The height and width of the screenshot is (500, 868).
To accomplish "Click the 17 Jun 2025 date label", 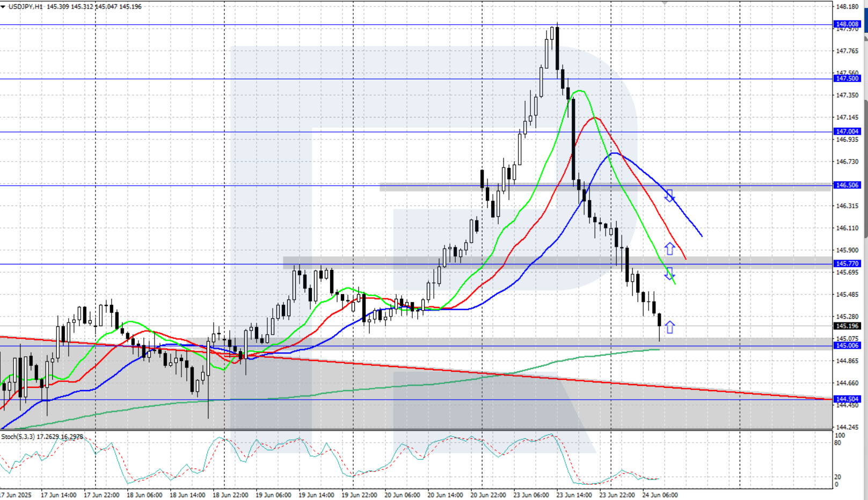I will coord(16,495).
